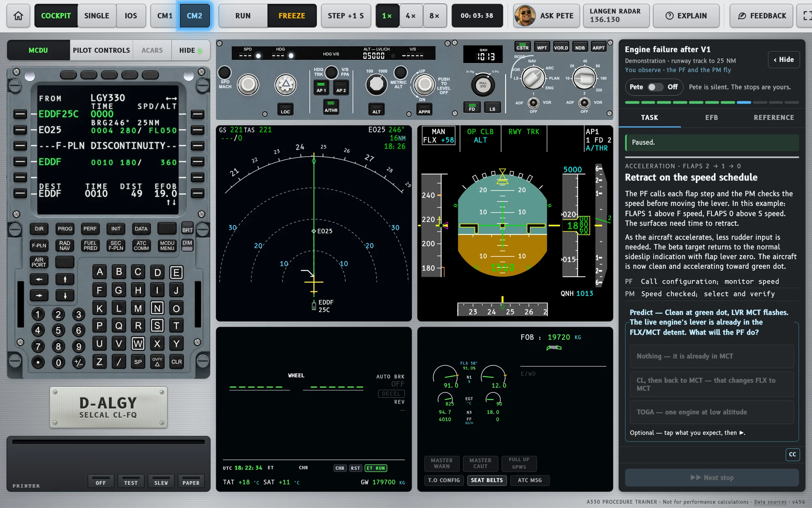The width and height of the screenshot is (812, 508).
Task: Click the HDG/TRK V/S/FPA selector knob
Action: (x=331, y=72)
